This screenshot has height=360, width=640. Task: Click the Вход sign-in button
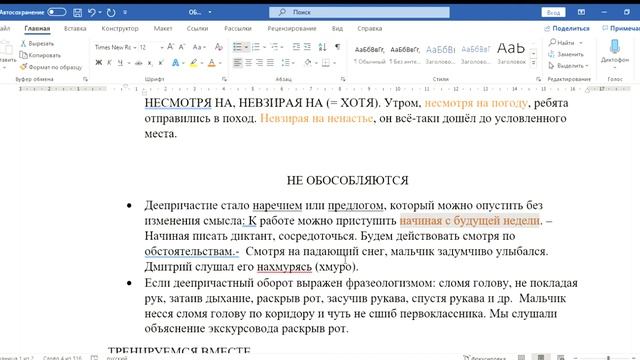pos(553,12)
